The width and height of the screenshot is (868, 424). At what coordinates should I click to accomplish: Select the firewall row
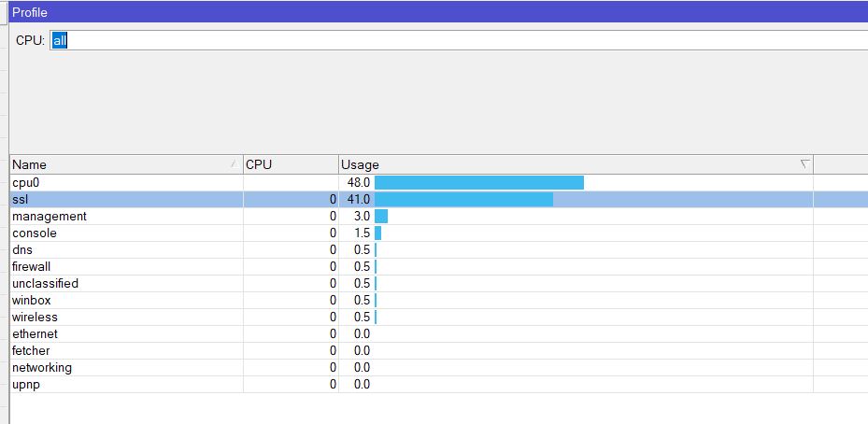tap(439, 267)
